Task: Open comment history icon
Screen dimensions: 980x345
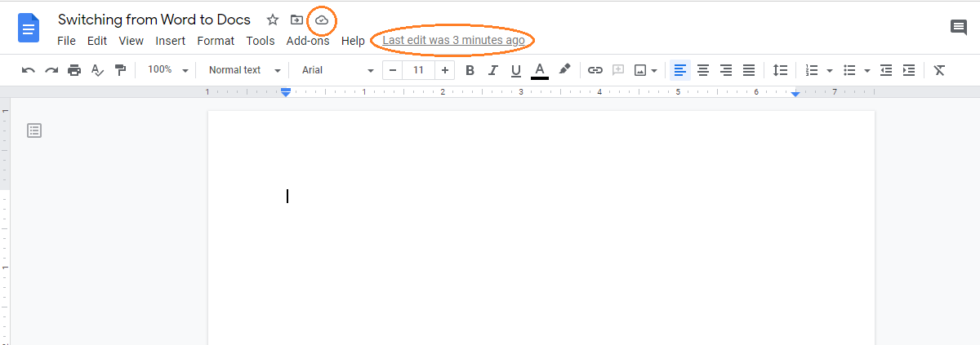Action: (959, 28)
